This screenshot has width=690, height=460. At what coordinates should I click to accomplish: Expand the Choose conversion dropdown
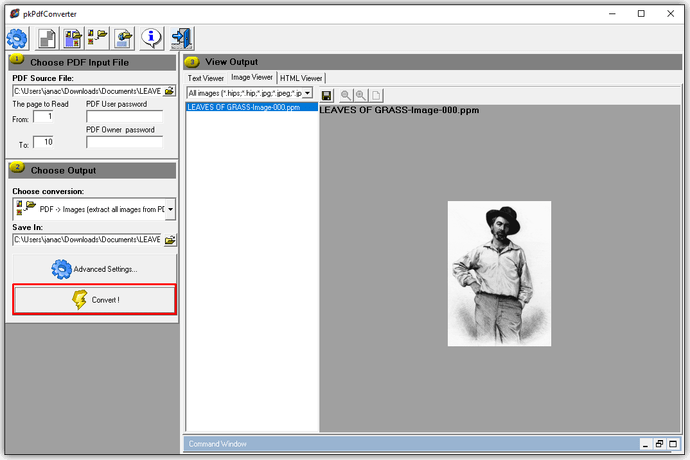click(x=170, y=209)
